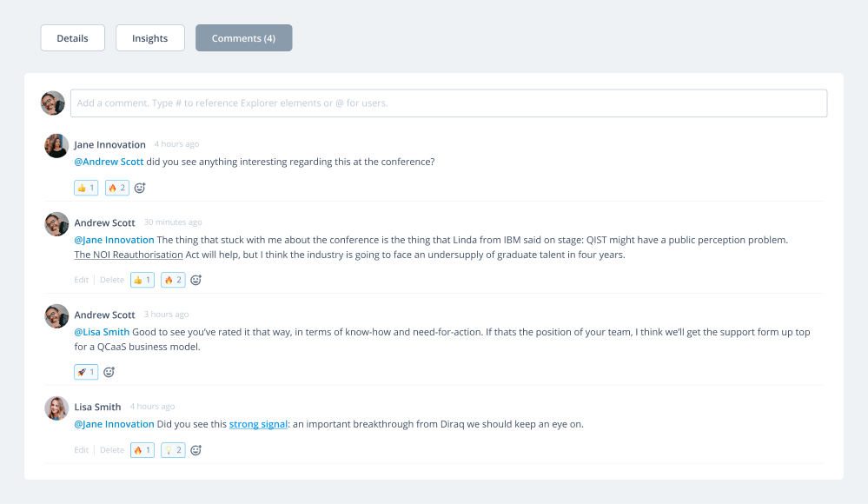Open the Insights tab
The width and height of the screenshot is (868, 504).
(x=149, y=38)
